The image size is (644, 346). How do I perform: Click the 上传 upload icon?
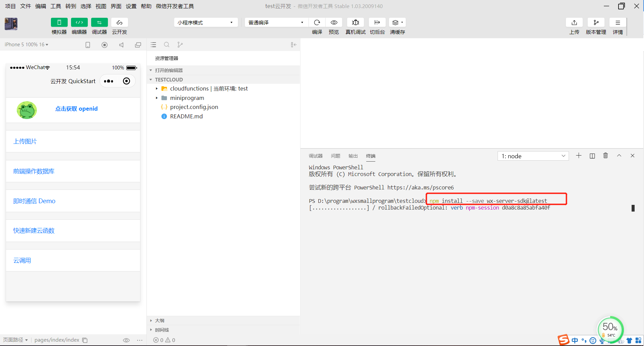tap(574, 22)
